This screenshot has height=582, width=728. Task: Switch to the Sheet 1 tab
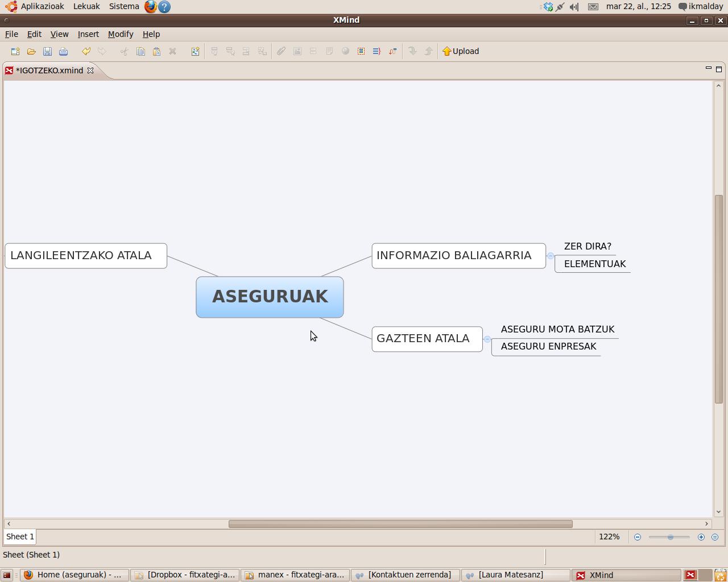[20, 537]
